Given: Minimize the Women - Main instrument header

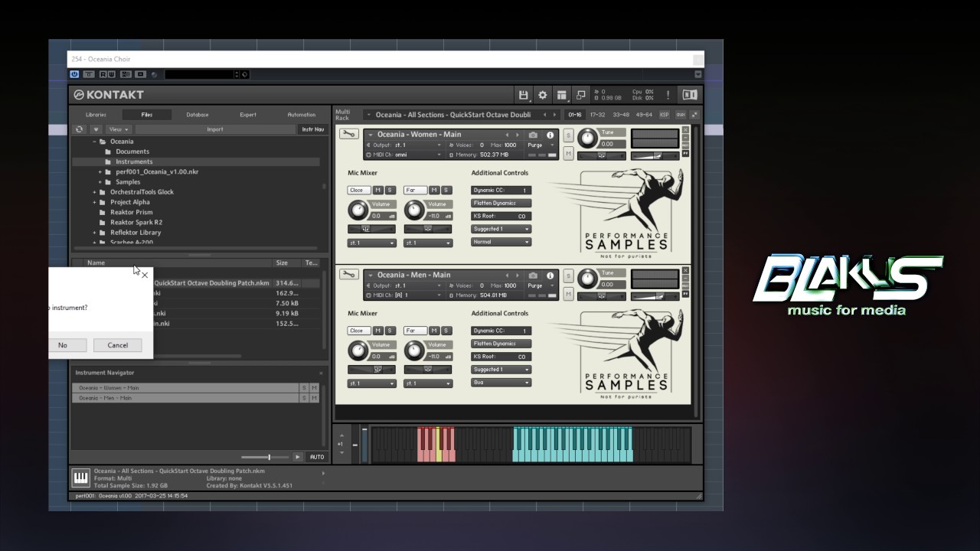Looking at the screenshot, I should coord(685,139).
